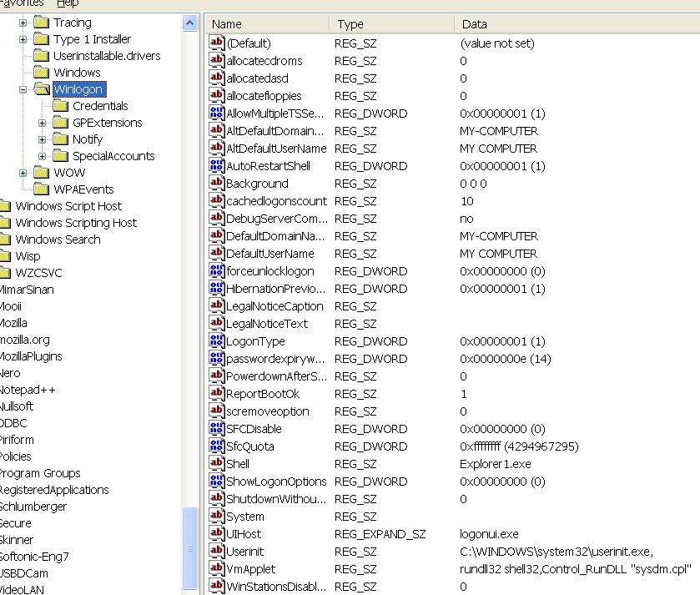This screenshot has height=595, width=700.
Task: Click the Shell string value icon
Action: coord(217,463)
